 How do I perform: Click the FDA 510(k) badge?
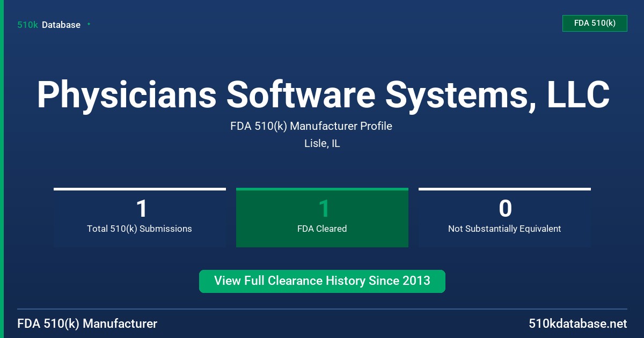[x=595, y=23]
